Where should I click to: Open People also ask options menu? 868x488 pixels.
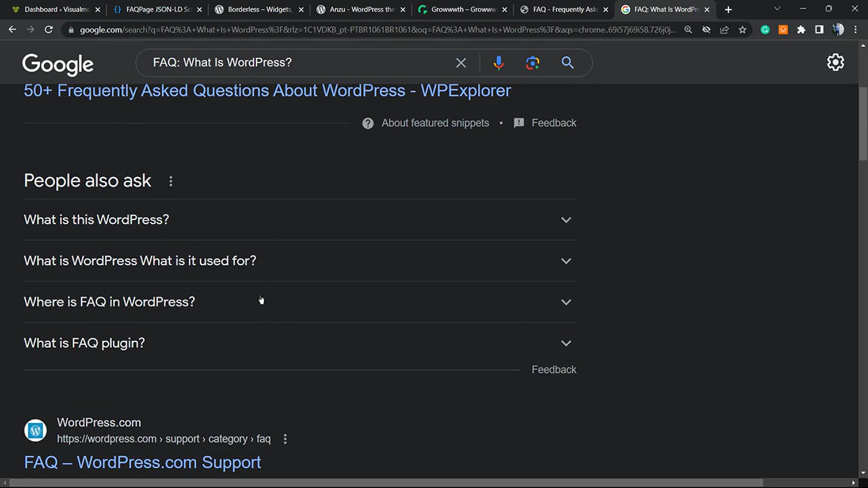170,181
